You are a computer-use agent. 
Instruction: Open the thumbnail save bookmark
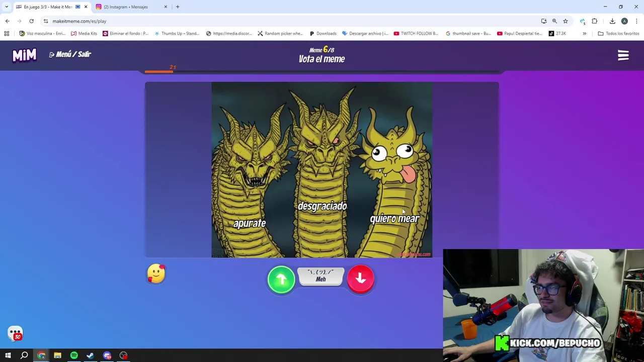pyautogui.click(x=468, y=34)
